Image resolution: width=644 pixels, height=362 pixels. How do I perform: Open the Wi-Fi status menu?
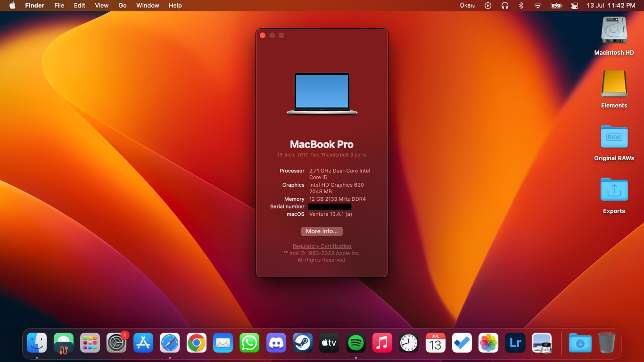(537, 5)
